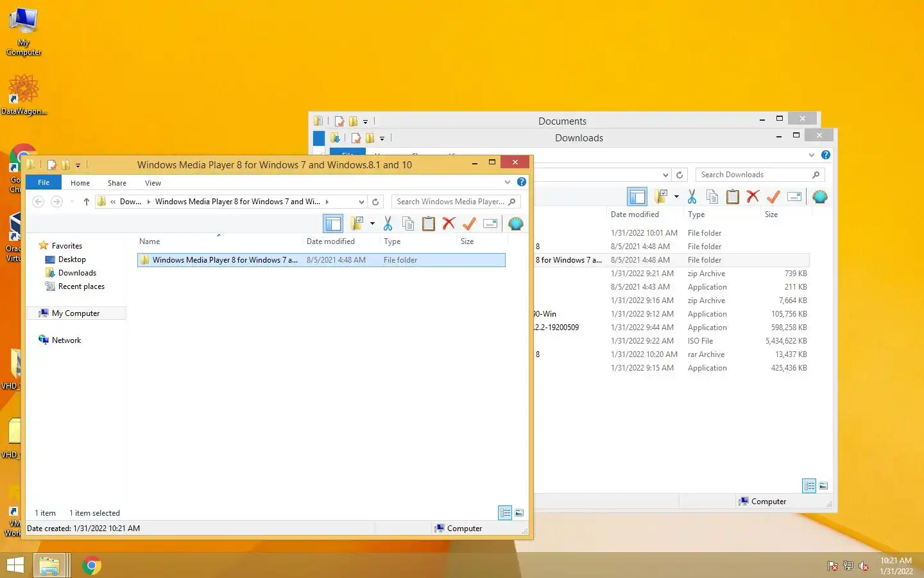Viewport: 924px width, 578px height.
Task: Refresh the front window folder view
Action: click(375, 202)
